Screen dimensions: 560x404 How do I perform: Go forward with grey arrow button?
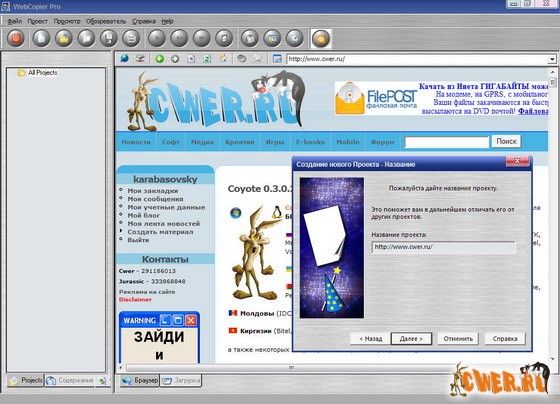(x=175, y=59)
